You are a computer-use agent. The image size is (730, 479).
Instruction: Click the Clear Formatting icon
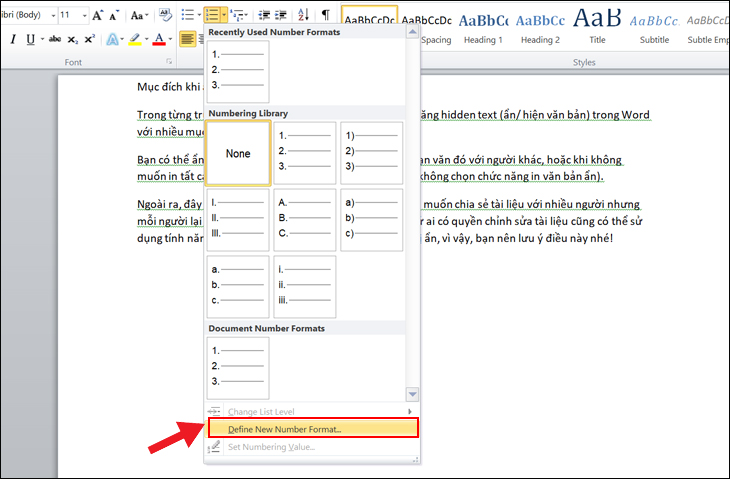click(165, 15)
